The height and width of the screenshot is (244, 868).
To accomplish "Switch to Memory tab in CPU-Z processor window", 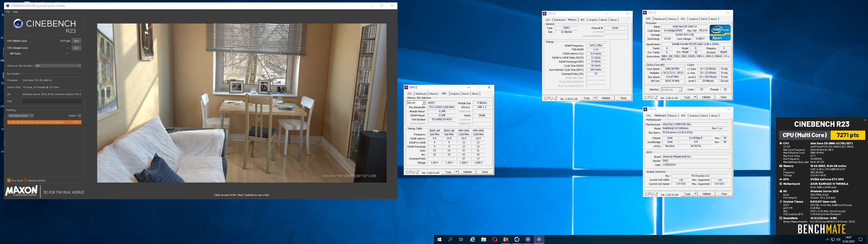I will click(672, 19).
